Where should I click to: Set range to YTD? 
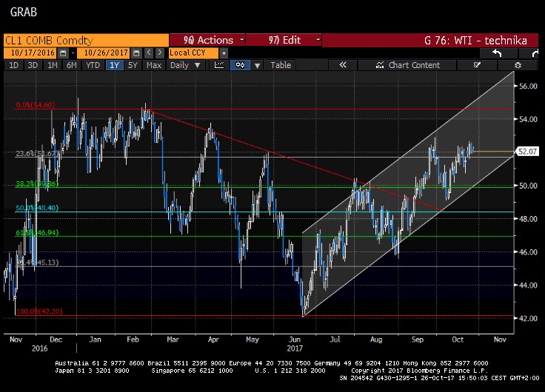[93, 65]
